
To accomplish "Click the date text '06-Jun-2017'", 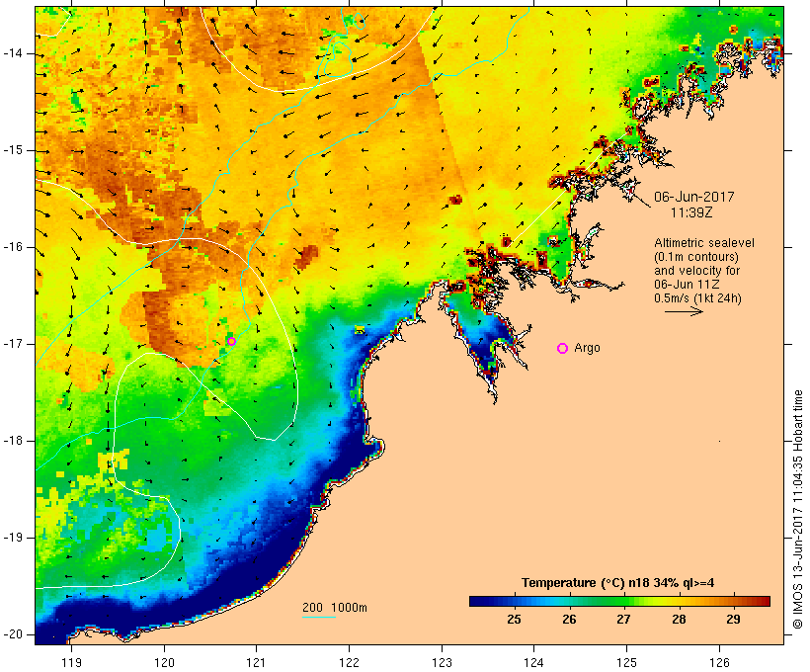I will 694,197.
